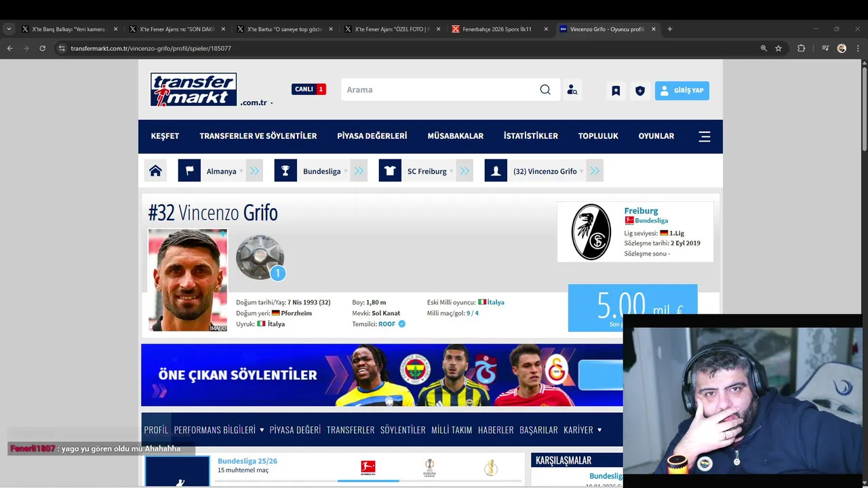This screenshot has width=868, height=488.
Task: Select the TRANSFERLER tab
Action: pyautogui.click(x=351, y=430)
